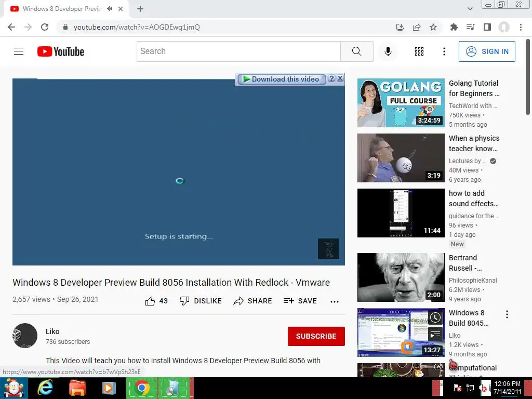Click the share page icon in address bar
The width and height of the screenshot is (532, 399).
(x=417, y=27)
